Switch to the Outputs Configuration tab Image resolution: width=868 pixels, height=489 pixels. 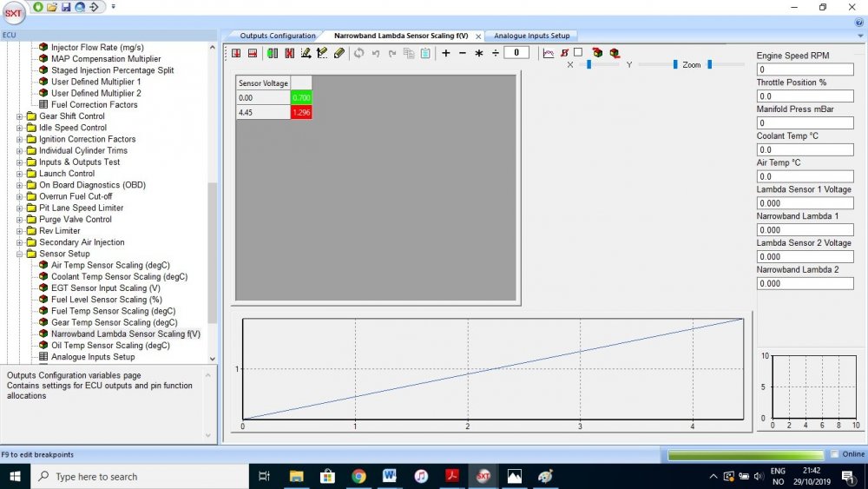pos(278,36)
